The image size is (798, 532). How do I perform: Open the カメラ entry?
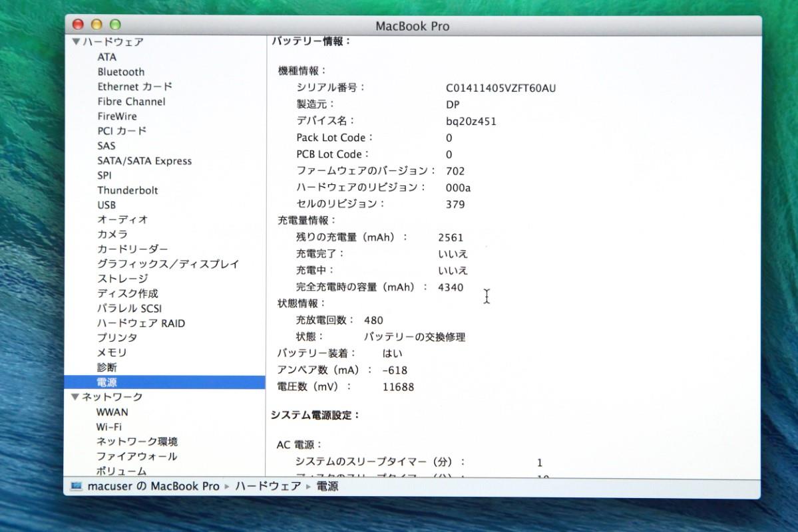tap(112, 235)
